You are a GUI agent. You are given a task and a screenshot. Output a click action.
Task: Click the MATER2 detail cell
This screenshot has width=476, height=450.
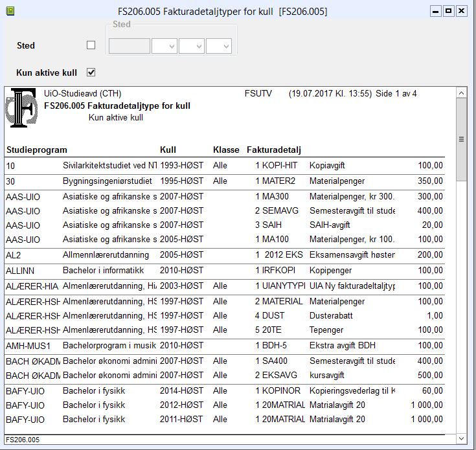[x=278, y=181]
